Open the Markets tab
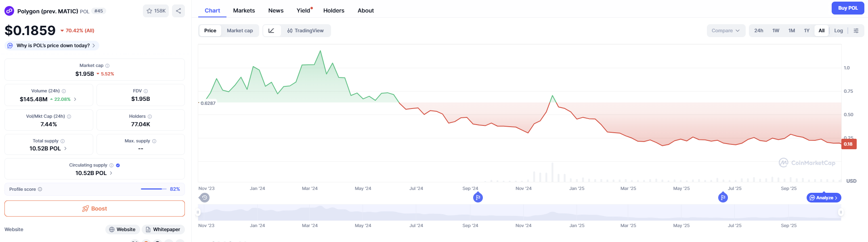The width and height of the screenshot is (868, 242). click(x=244, y=10)
